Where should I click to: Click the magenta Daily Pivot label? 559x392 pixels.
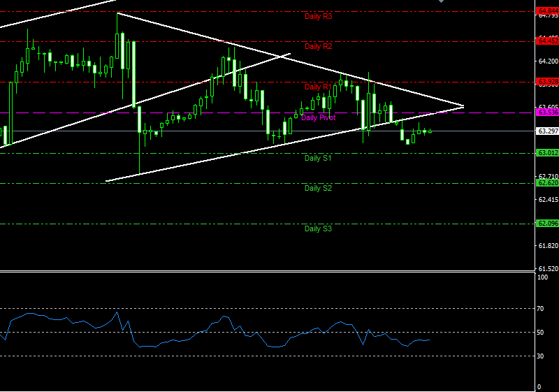(318, 117)
